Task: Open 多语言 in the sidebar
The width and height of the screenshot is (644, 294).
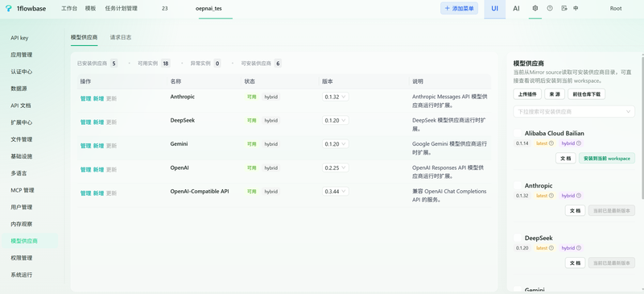Action: (x=19, y=173)
